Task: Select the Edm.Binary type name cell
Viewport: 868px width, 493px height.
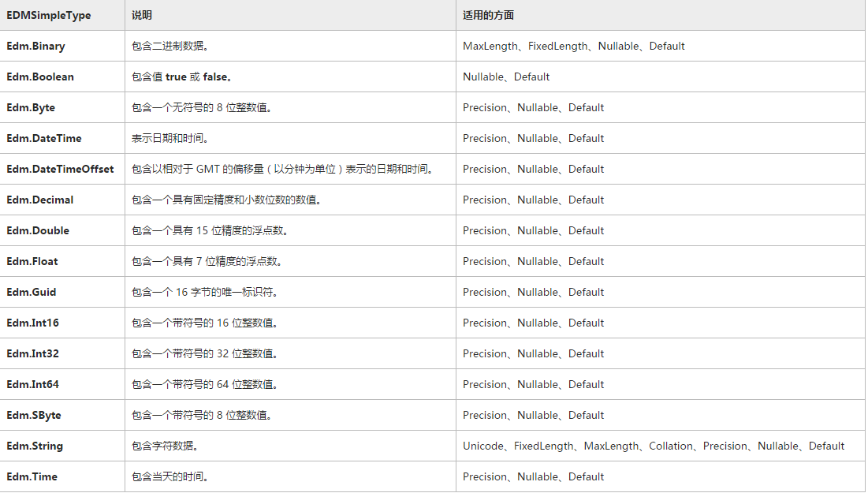Action: click(x=36, y=46)
